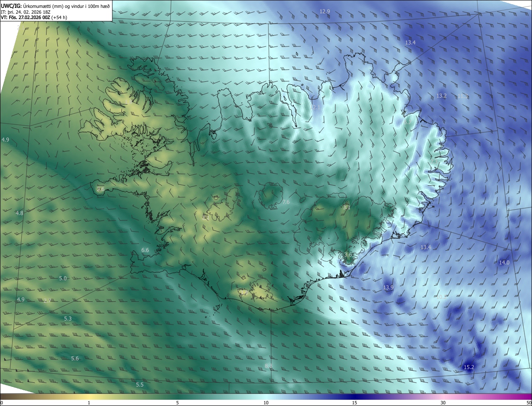Viewport: 532px width, 406px height.
Task: Click the 4.9 label next to 2.7
Action: pos(21,300)
